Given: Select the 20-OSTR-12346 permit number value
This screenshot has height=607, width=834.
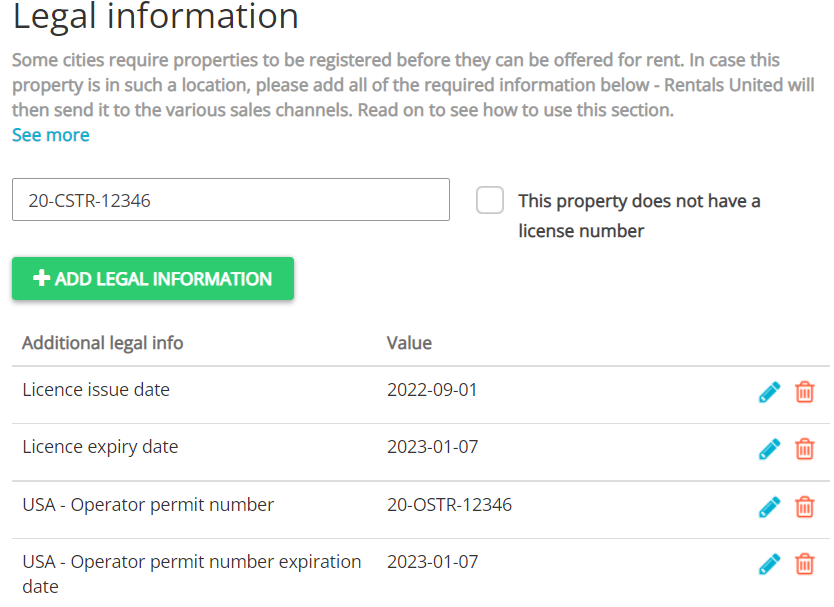Looking at the screenshot, I should tap(449, 505).
